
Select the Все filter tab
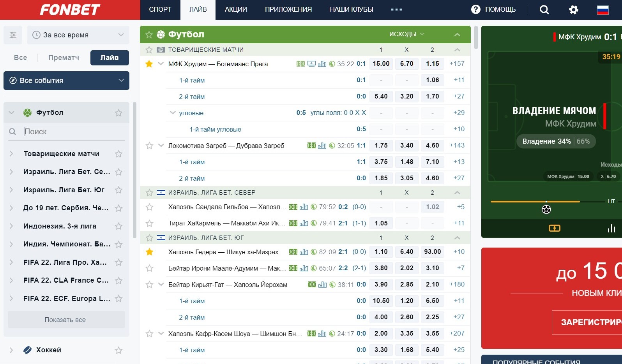coord(21,58)
